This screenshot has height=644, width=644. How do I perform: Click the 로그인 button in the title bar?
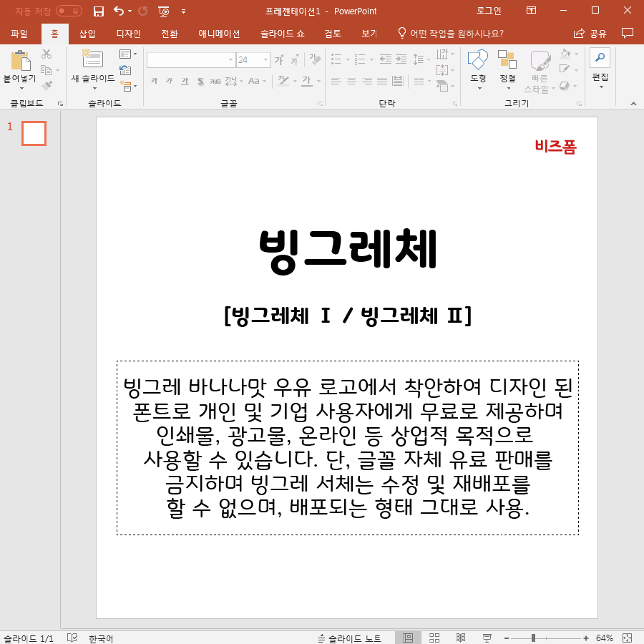point(490,11)
